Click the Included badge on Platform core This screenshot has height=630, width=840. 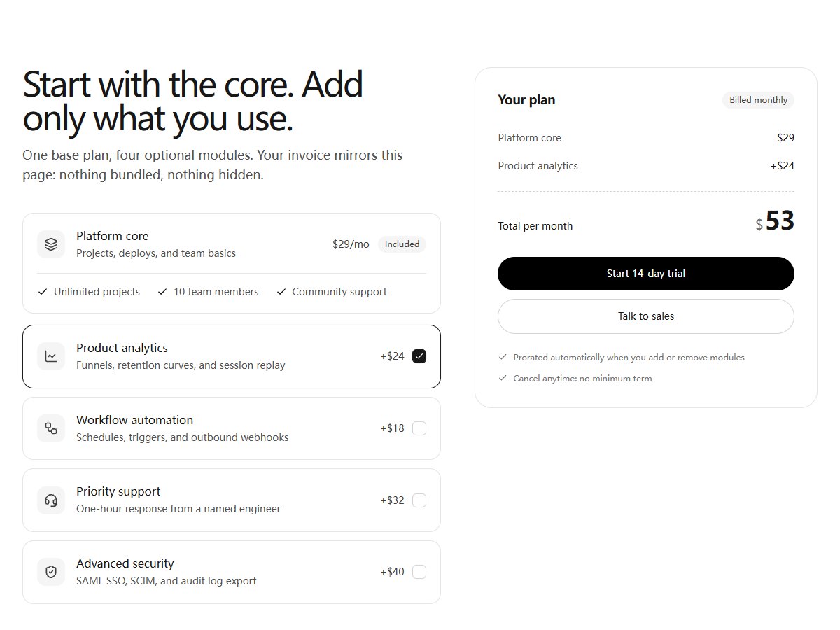coord(402,244)
